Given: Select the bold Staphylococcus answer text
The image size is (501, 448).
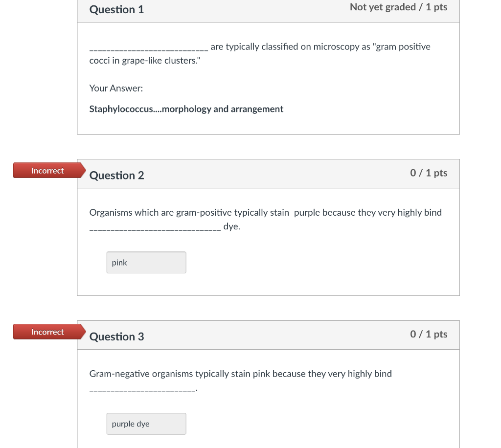Looking at the screenshot, I should (x=186, y=109).
